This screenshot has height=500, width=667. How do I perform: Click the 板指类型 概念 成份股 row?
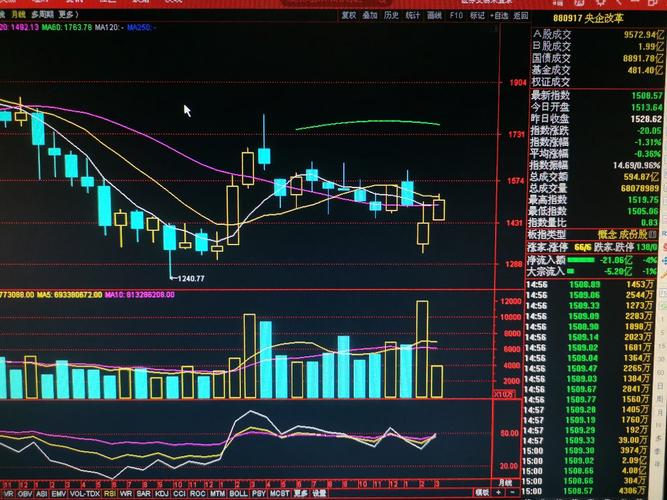594,234
